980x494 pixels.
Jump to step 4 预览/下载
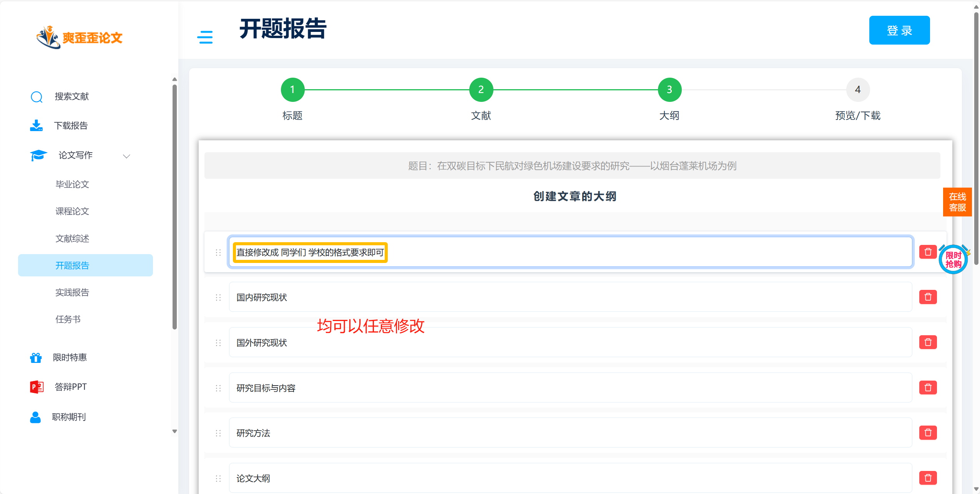click(x=857, y=90)
